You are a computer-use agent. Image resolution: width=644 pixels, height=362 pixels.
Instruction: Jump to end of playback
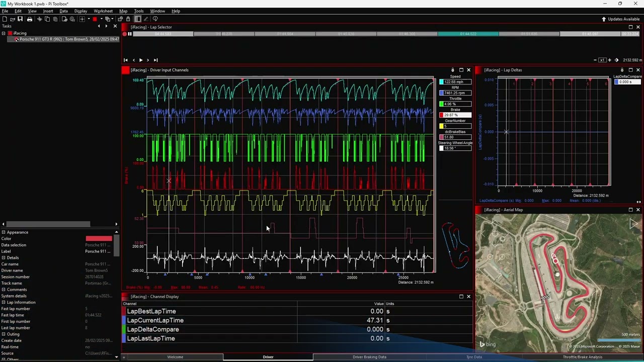(x=155, y=60)
